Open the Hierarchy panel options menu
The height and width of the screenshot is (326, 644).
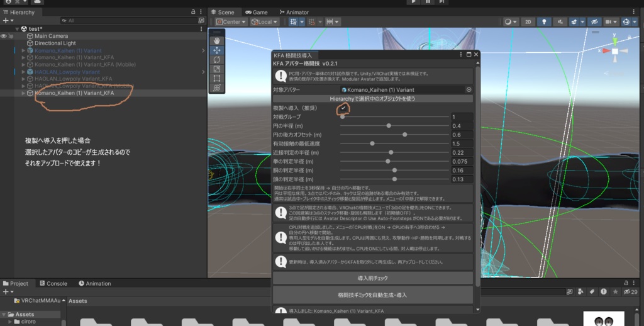click(x=201, y=12)
